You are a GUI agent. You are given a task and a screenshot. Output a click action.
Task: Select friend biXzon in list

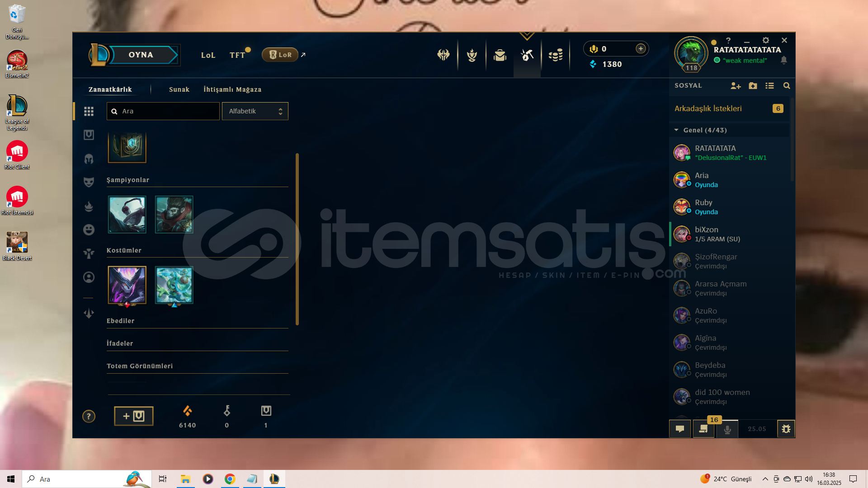tap(730, 234)
